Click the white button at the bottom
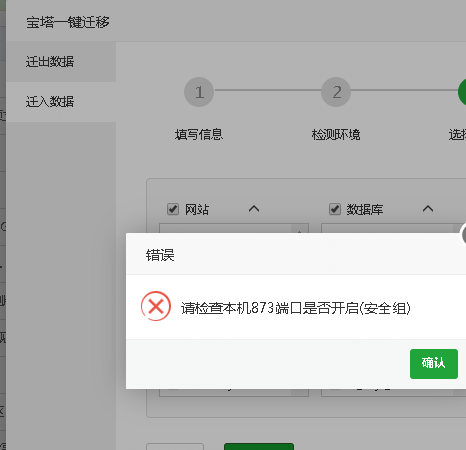Screen dimensions: 466x450 coord(175,447)
